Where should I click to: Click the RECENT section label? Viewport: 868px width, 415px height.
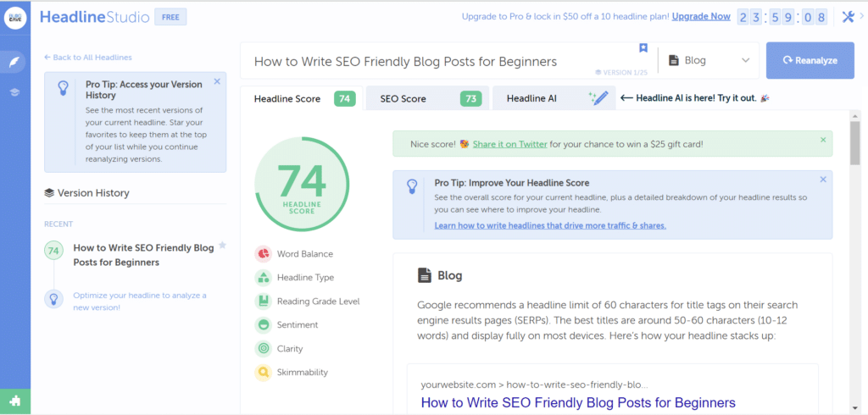(58, 224)
